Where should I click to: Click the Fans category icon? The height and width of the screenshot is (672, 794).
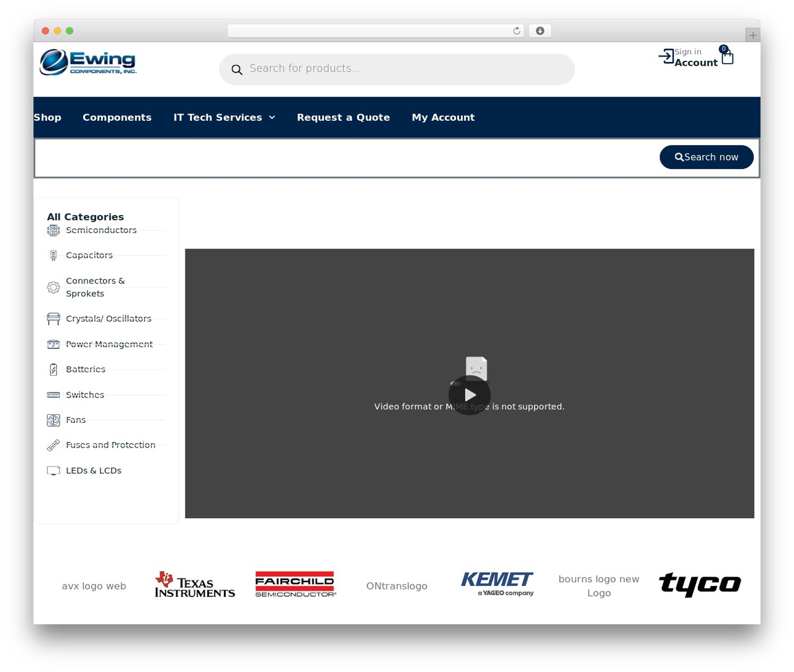(53, 420)
